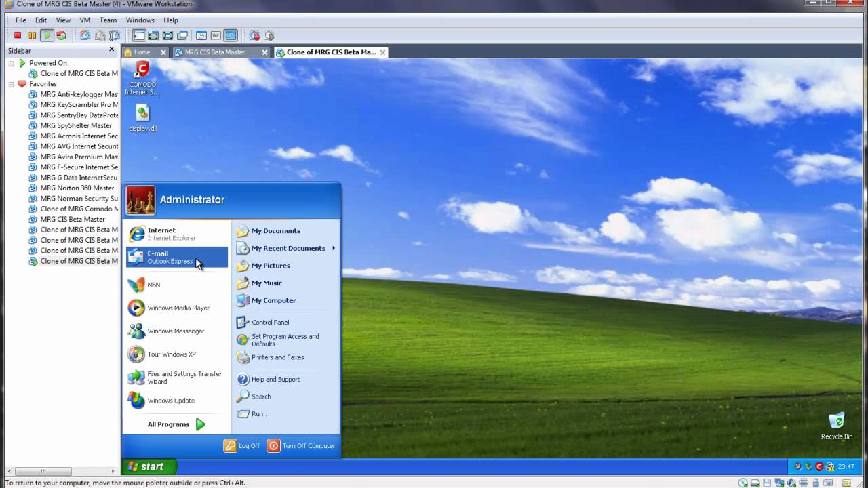Image resolution: width=868 pixels, height=488 pixels.
Task: Close the Sidebar panel
Action: [x=112, y=49]
